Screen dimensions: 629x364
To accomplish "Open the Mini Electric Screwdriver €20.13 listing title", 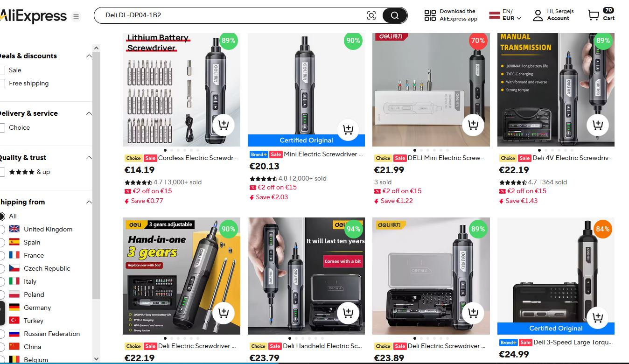I will tap(323, 154).
